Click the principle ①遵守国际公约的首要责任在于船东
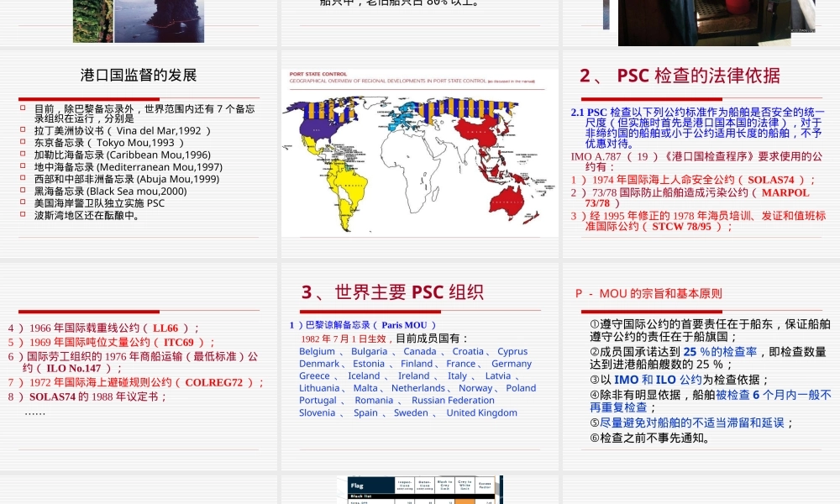Viewport: 840px width, 504px height. tap(710, 330)
